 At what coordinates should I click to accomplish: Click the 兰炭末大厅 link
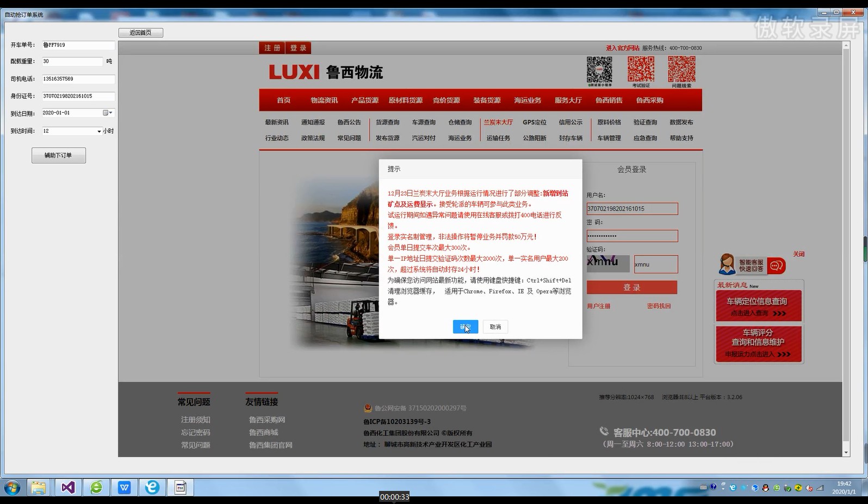(x=498, y=122)
